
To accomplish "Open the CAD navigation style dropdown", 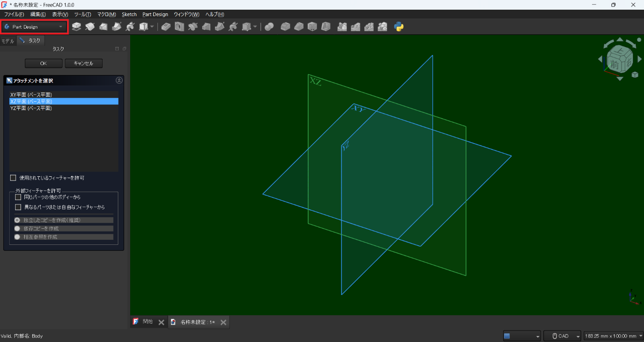I will 563,336.
